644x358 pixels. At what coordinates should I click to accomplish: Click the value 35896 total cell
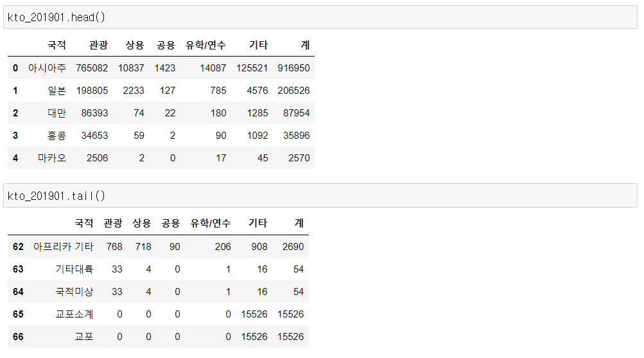pyautogui.click(x=296, y=136)
